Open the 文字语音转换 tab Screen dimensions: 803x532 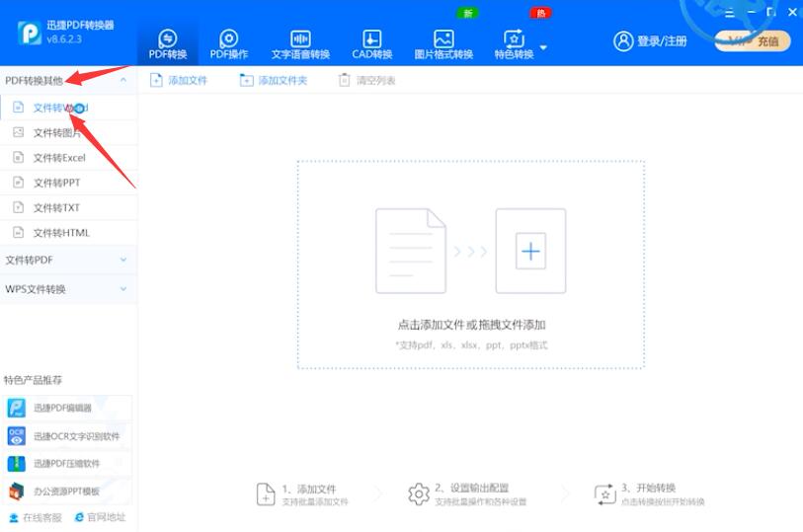click(300, 44)
